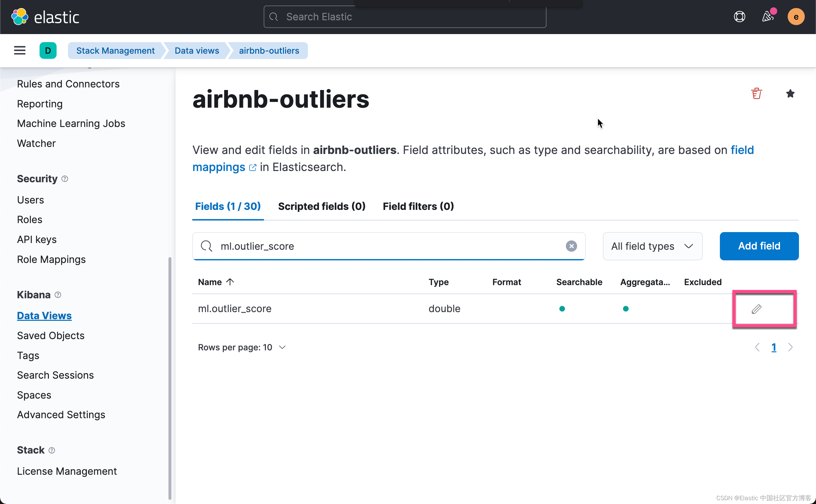Viewport: 816px width, 504px height.
Task: Click search icon in Search Elastic bar
Action: point(273,17)
